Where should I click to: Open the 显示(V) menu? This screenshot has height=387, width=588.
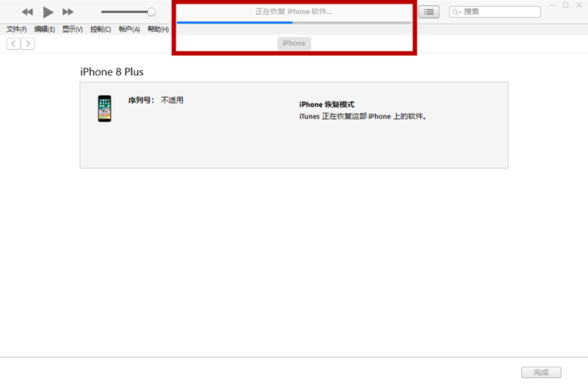[72, 29]
